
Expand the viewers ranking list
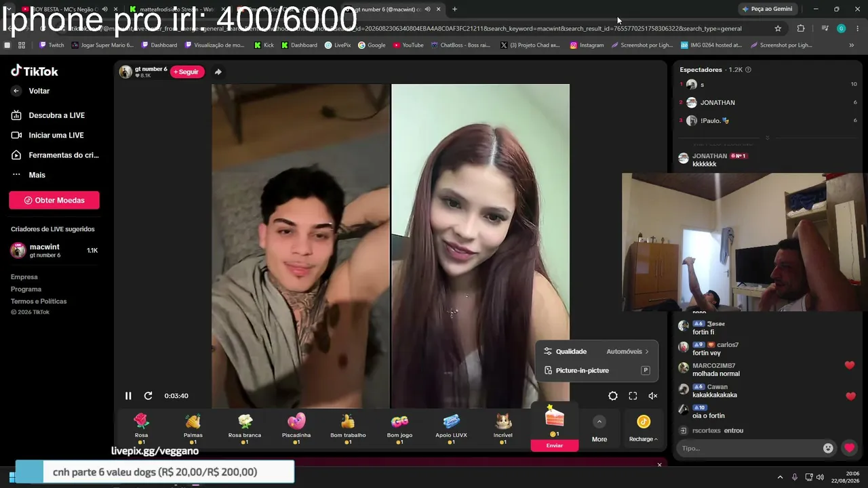click(768, 138)
